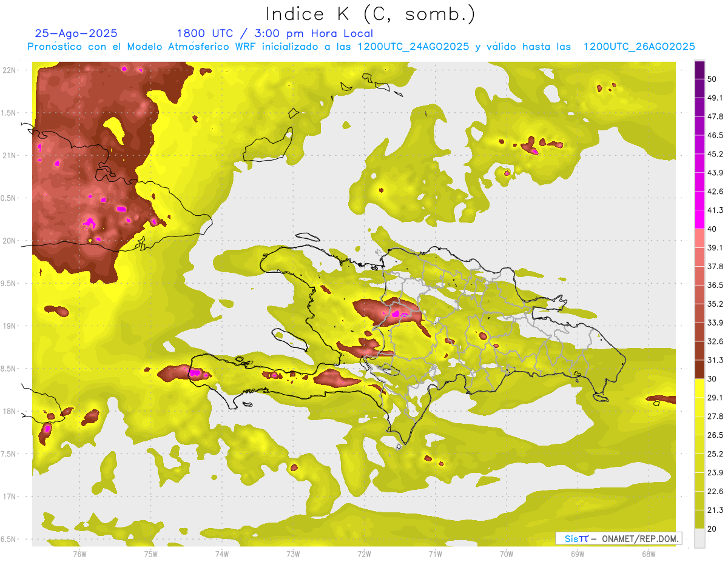Click the '70W' longitude label
Screen dimensions: 728x562
507,554
